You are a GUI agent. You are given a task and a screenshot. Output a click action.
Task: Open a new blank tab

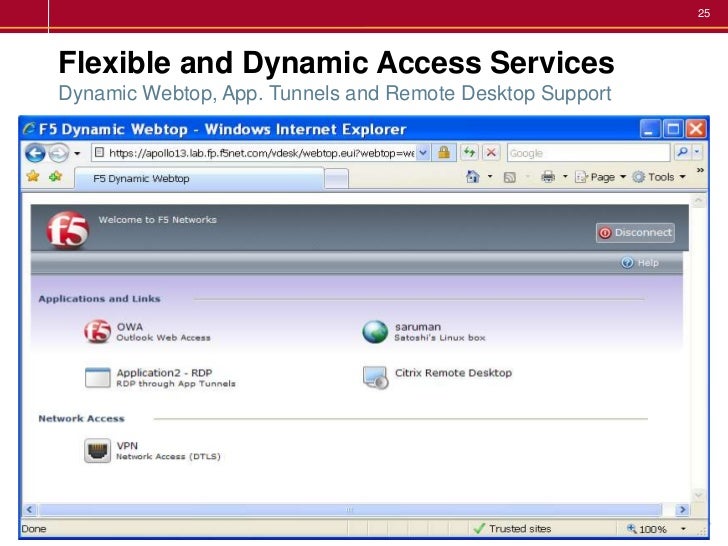point(336,179)
